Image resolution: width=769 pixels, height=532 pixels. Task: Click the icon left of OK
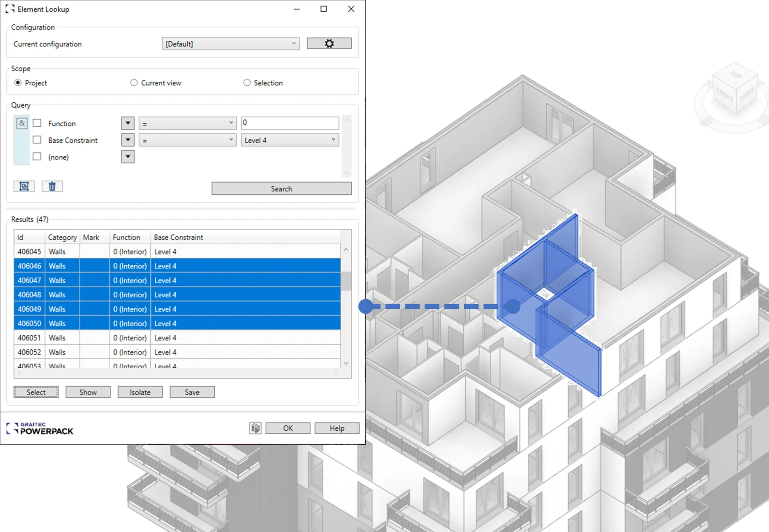pos(255,428)
